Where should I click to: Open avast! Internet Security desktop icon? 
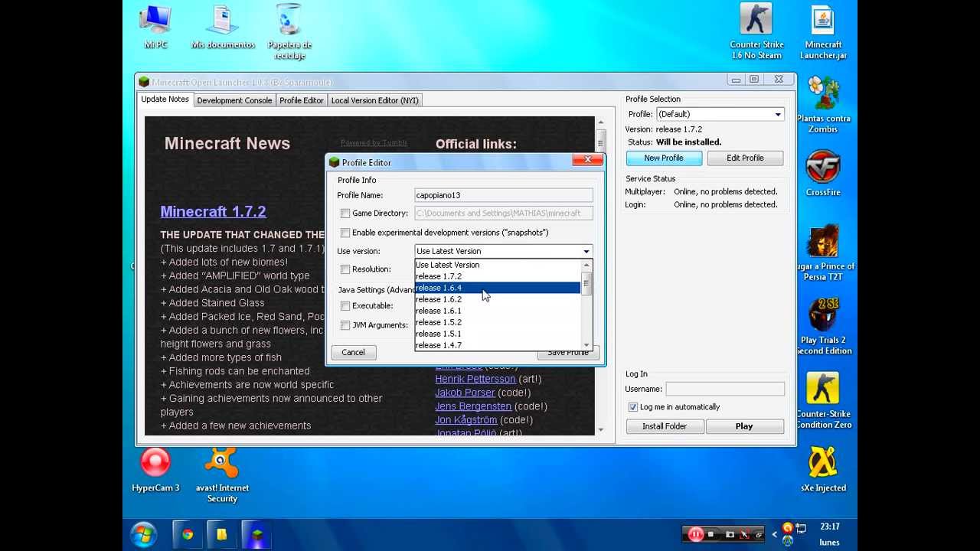pos(222,474)
